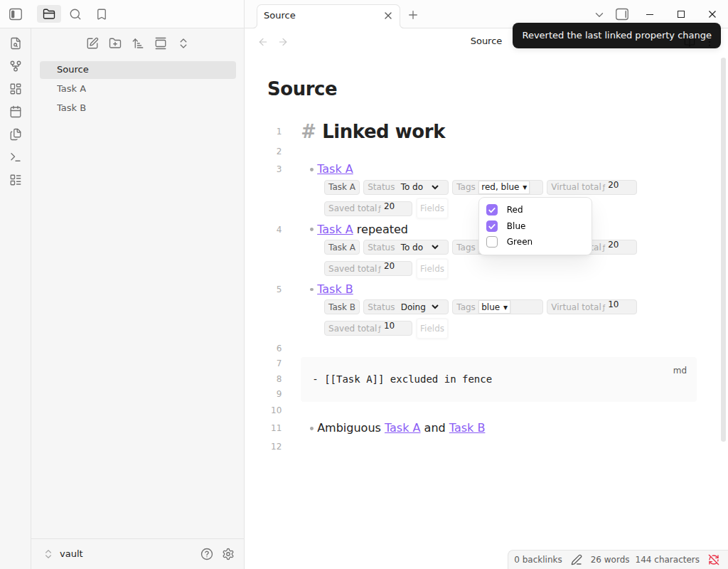Open Task B note in file list
The width and height of the screenshot is (728, 569).
pyautogui.click(x=138, y=108)
